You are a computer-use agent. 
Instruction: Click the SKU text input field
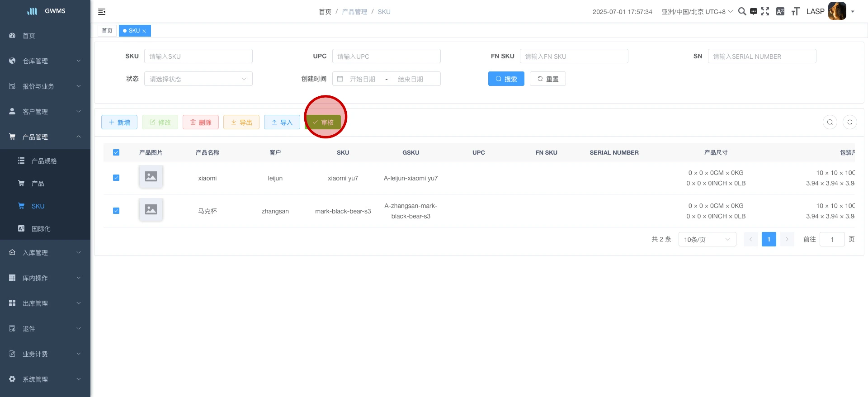(x=198, y=56)
